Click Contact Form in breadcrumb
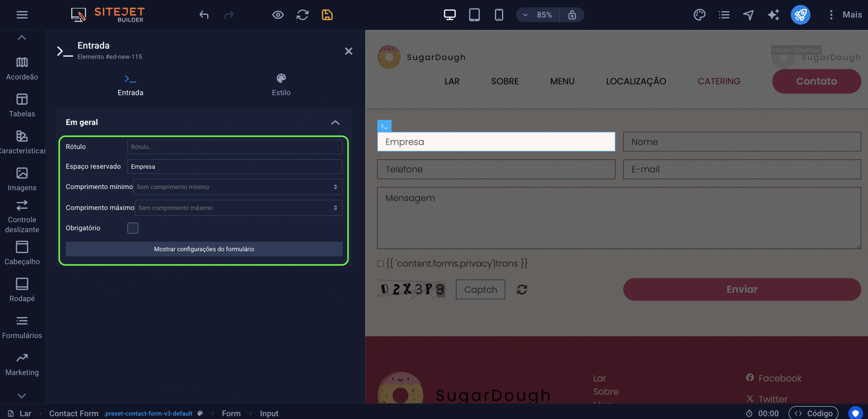The height and width of the screenshot is (419, 868). coord(74,413)
